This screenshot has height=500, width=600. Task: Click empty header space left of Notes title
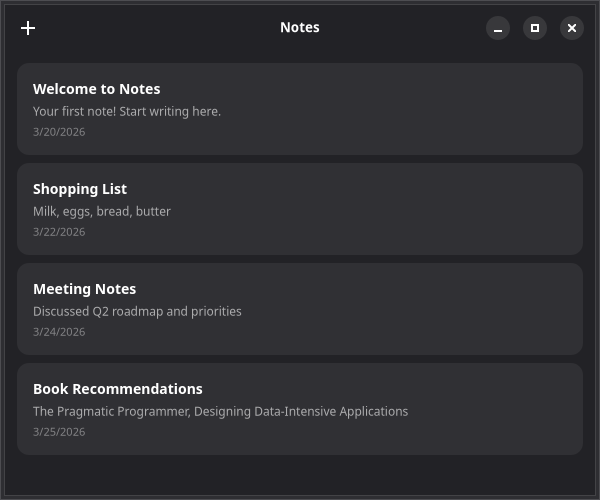coord(150,28)
